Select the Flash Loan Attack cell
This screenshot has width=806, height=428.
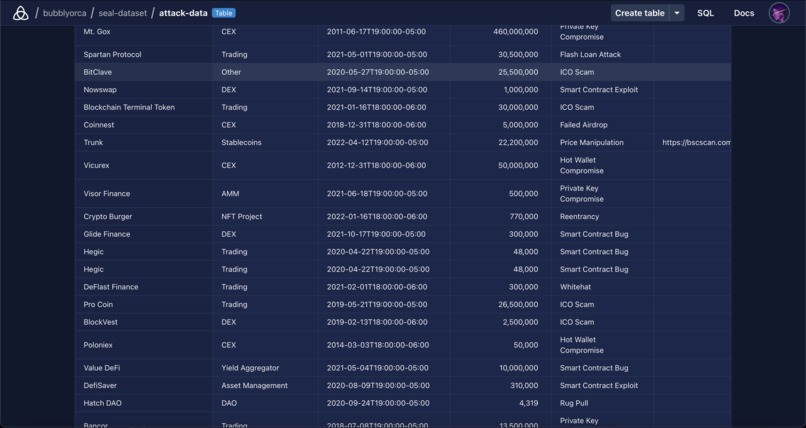(x=602, y=54)
